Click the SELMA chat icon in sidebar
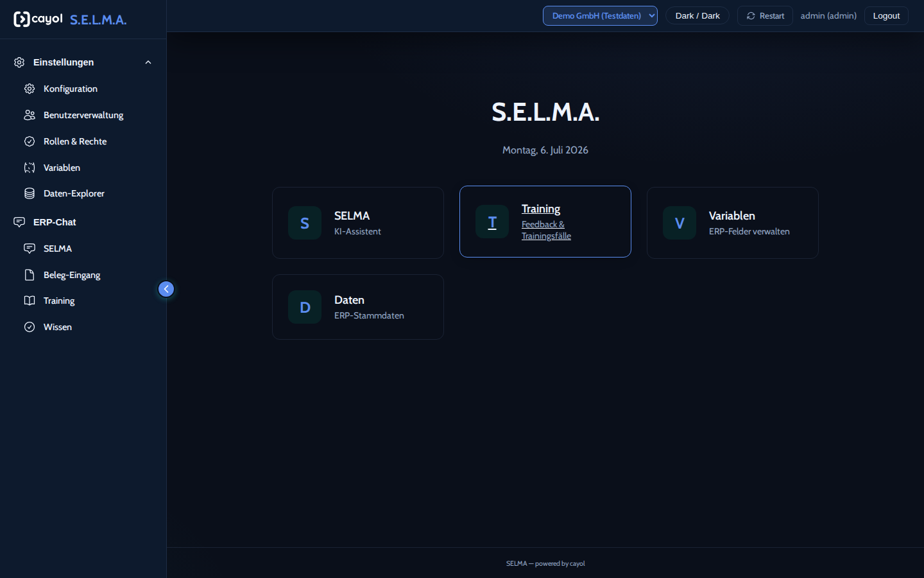Image resolution: width=924 pixels, height=578 pixels. click(30, 249)
